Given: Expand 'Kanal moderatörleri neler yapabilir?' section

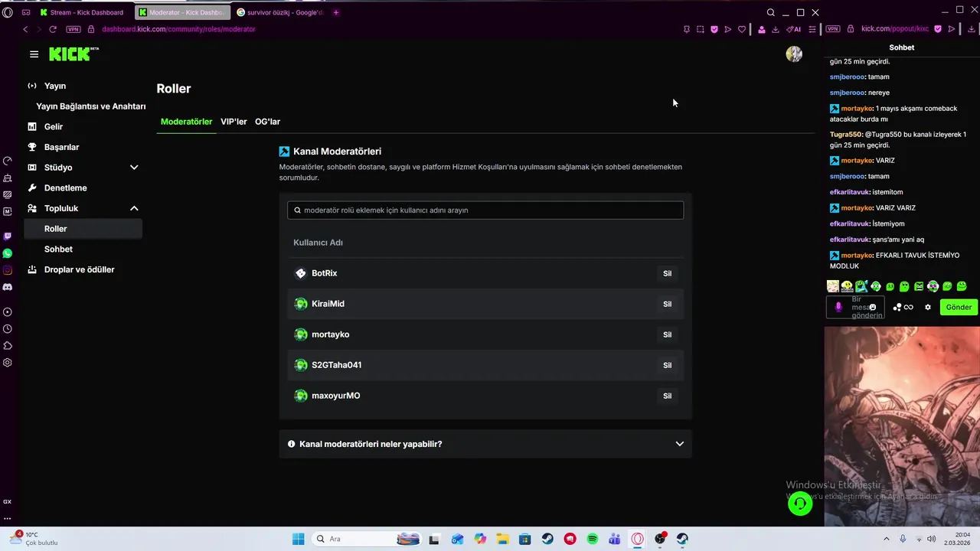Looking at the screenshot, I should (485, 444).
